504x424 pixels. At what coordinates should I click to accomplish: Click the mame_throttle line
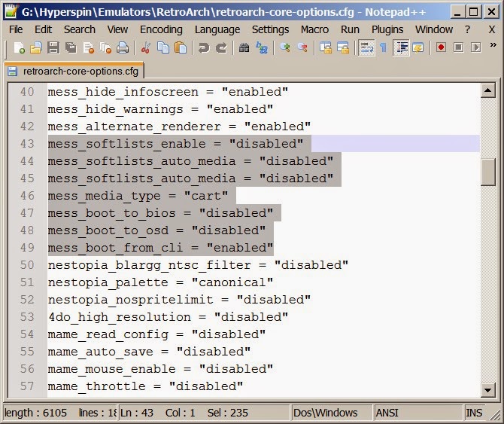pyautogui.click(x=145, y=386)
